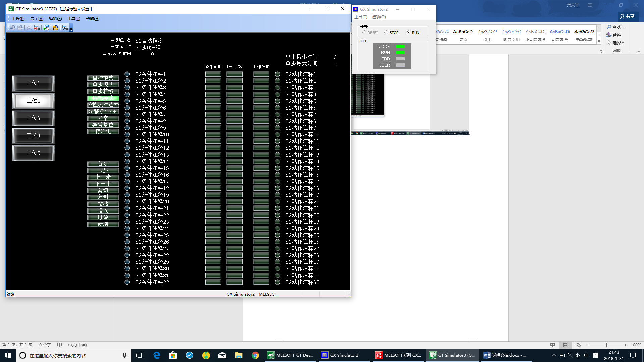The height and width of the screenshot is (362, 644).
Task: Select the RESET radio button
Action: (364, 32)
